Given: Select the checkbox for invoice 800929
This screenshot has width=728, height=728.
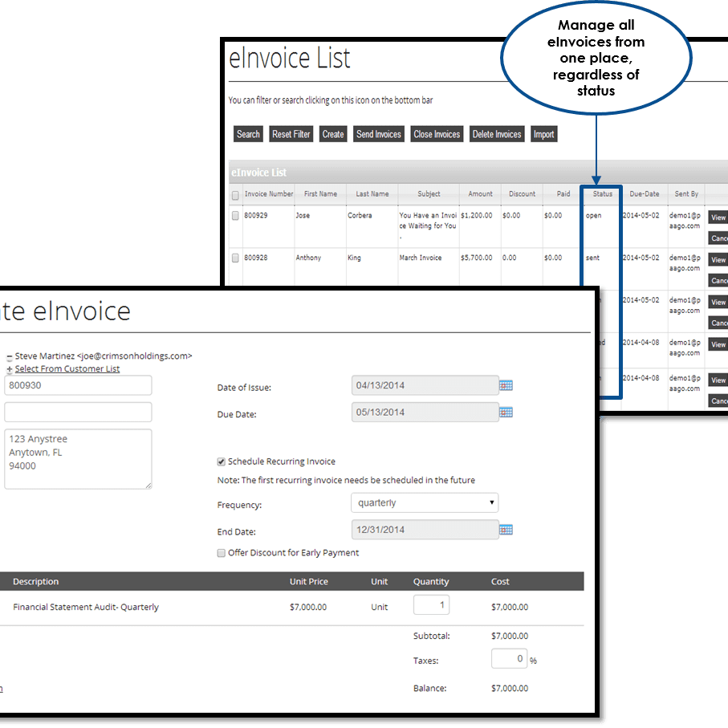Looking at the screenshot, I should tap(234, 215).
